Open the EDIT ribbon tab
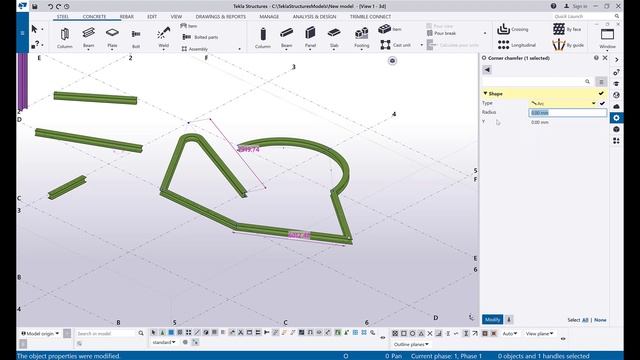 [x=152, y=17]
